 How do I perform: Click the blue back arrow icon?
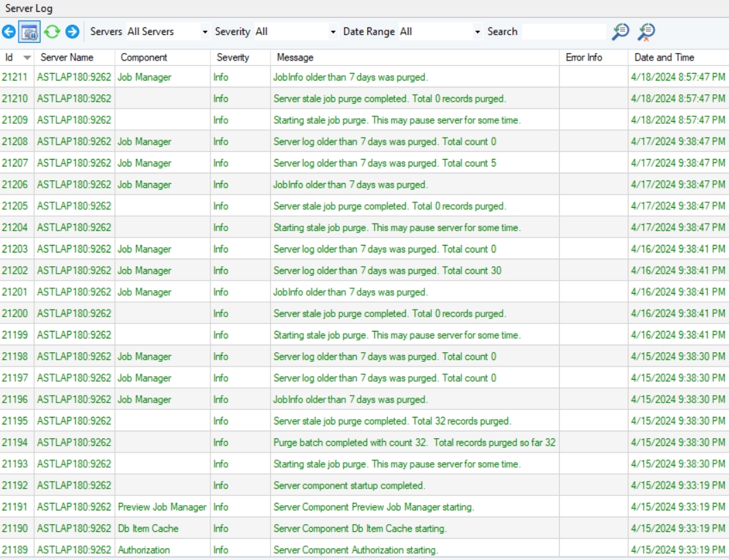coord(9,32)
